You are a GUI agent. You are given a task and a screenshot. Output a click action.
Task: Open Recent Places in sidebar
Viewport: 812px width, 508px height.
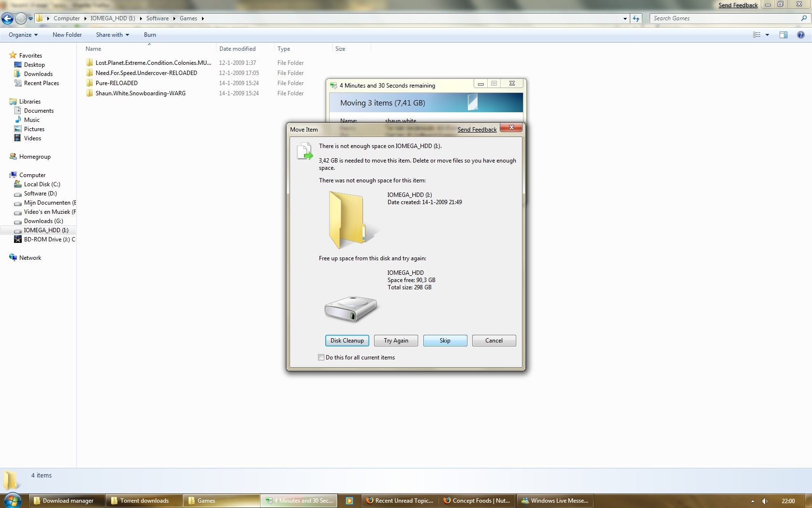pos(42,83)
